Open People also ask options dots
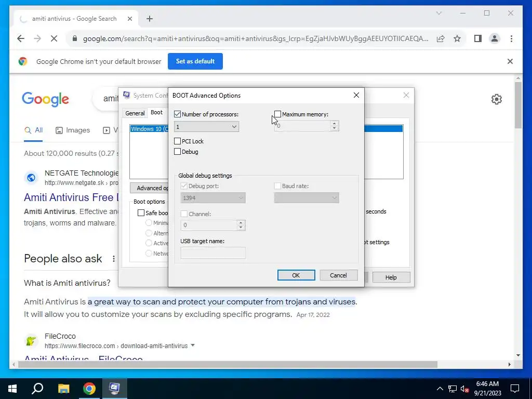Image resolution: width=532 pixels, height=399 pixels. click(x=114, y=259)
